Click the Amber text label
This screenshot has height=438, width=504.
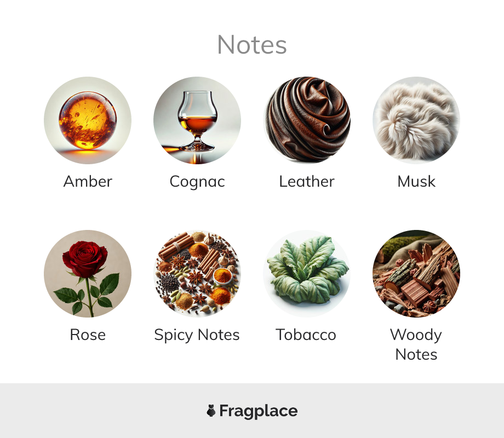tap(88, 181)
